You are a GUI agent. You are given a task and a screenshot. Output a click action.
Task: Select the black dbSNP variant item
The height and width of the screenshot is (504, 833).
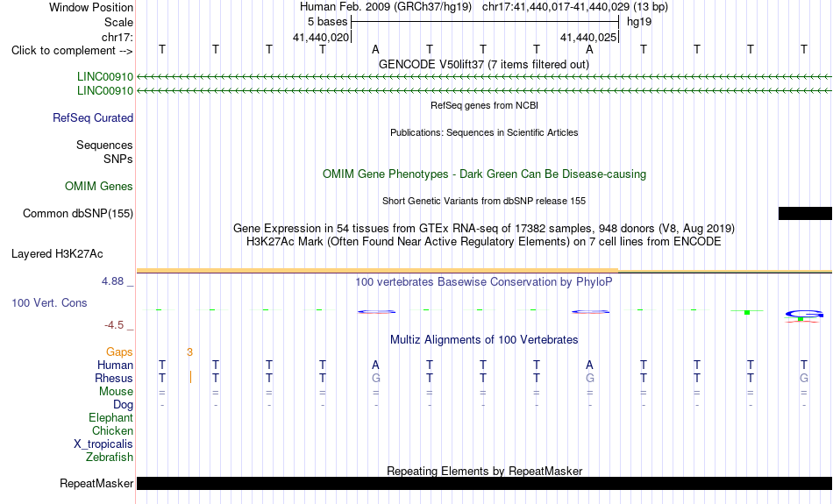coord(805,214)
